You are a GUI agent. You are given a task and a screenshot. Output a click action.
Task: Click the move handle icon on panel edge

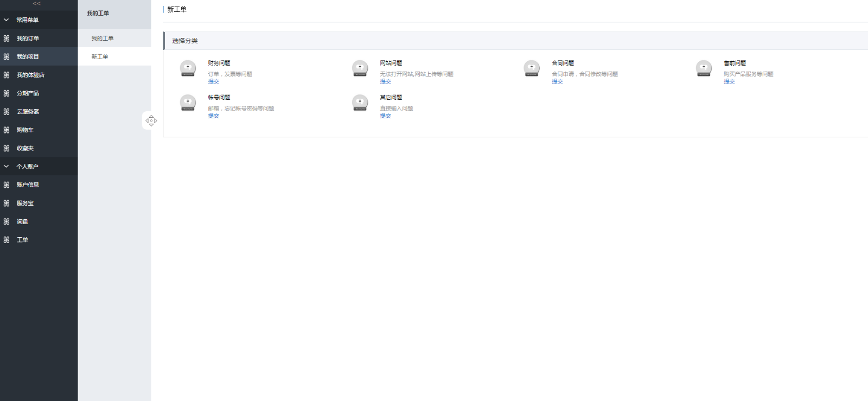pyautogui.click(x=151, y=120)
